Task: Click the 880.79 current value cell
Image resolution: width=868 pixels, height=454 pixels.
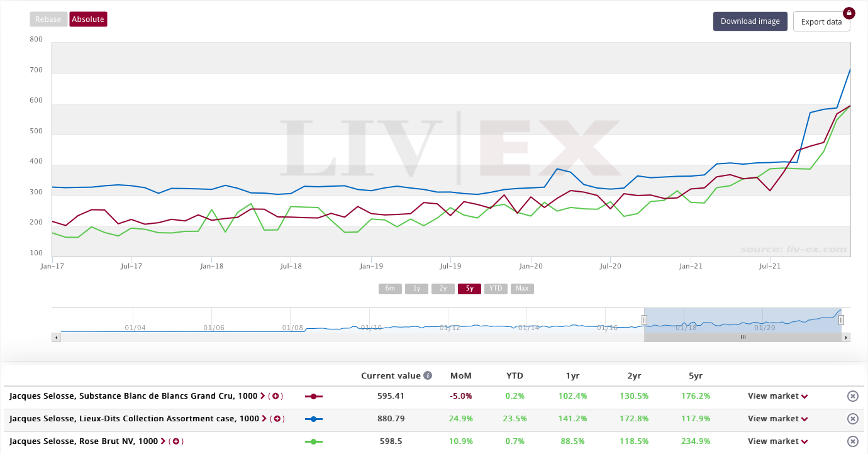Action: [x=391, y=419]
